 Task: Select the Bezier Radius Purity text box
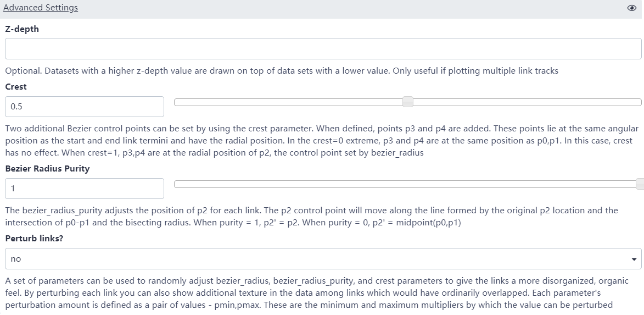coord(85,189)
